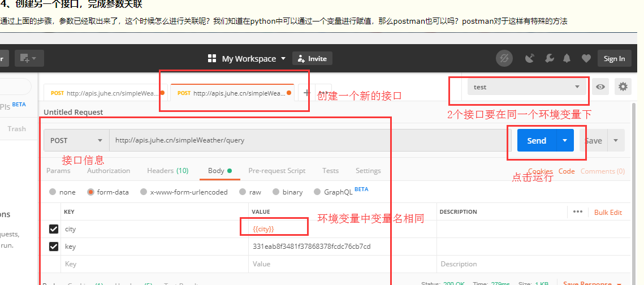Screen dimensions: 644x285
Task: Expand the Send button dropdown arrow
Action: pyautogui.click(x=565, y=140)
